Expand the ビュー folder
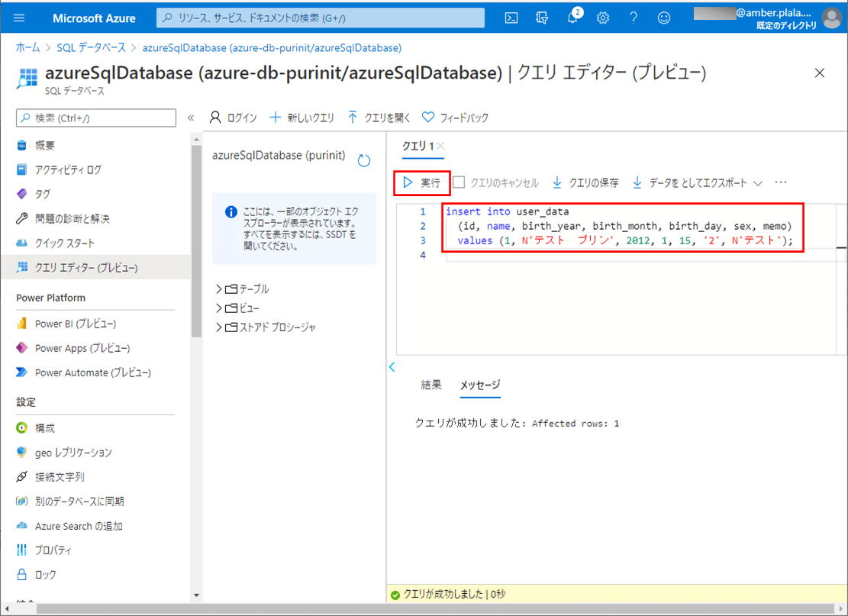 219,308
